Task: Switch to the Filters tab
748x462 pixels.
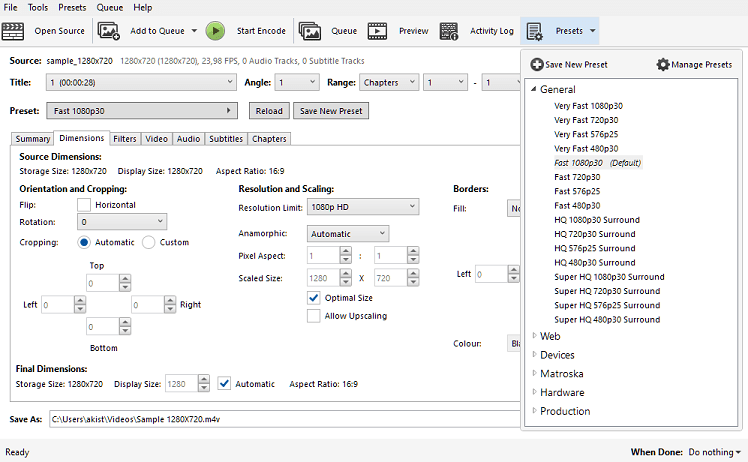Action: coord(125,139)
